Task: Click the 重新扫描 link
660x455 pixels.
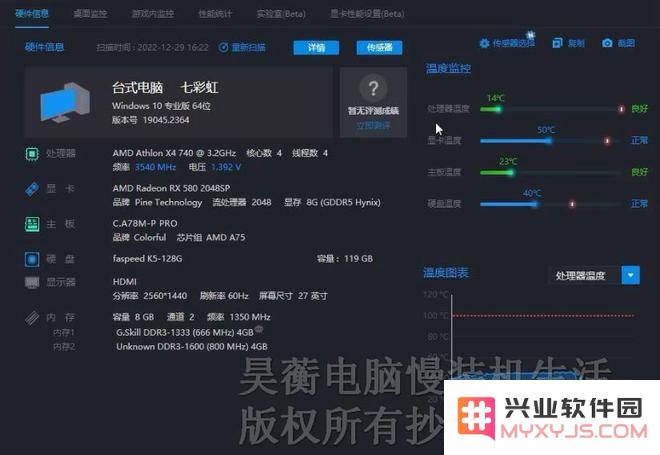Action: 249,48
